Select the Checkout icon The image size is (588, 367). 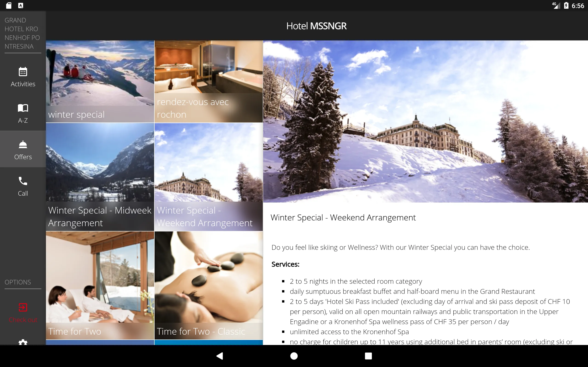pyautogui.click(x=23, y=307)
